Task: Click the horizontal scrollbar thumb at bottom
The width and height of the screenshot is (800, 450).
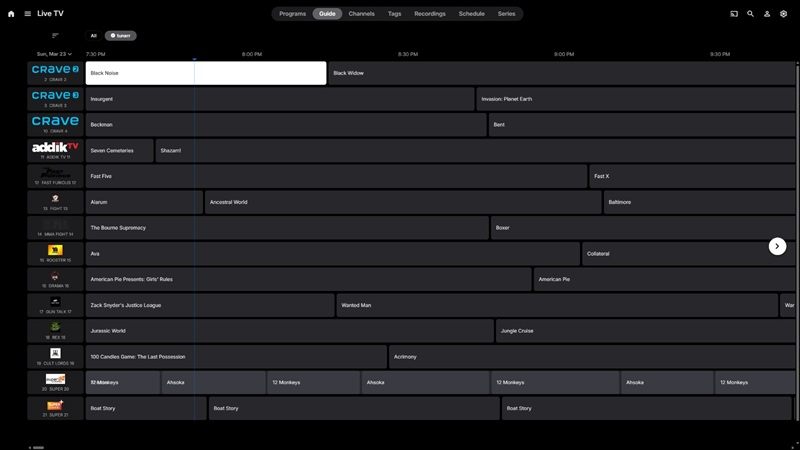Action: point(38,447)
